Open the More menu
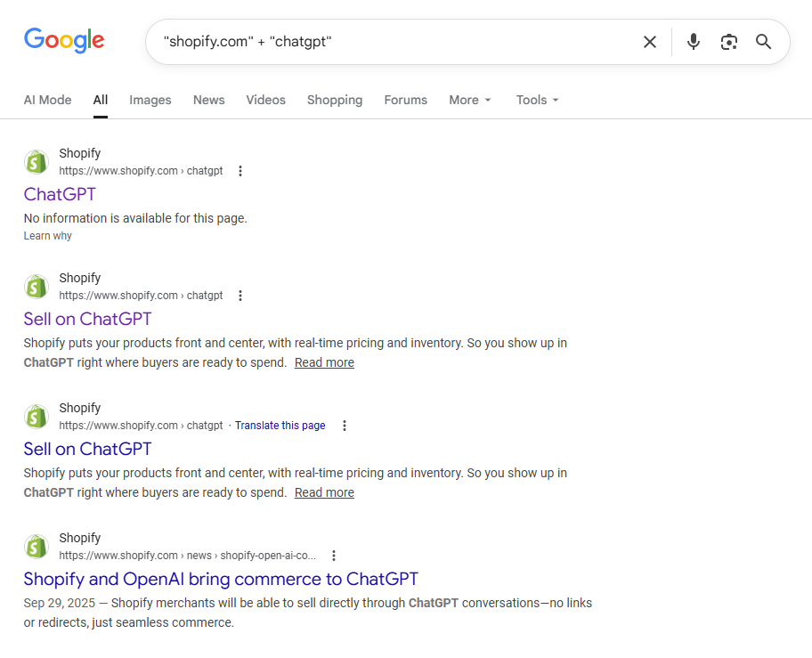 (x=469, y=100)
